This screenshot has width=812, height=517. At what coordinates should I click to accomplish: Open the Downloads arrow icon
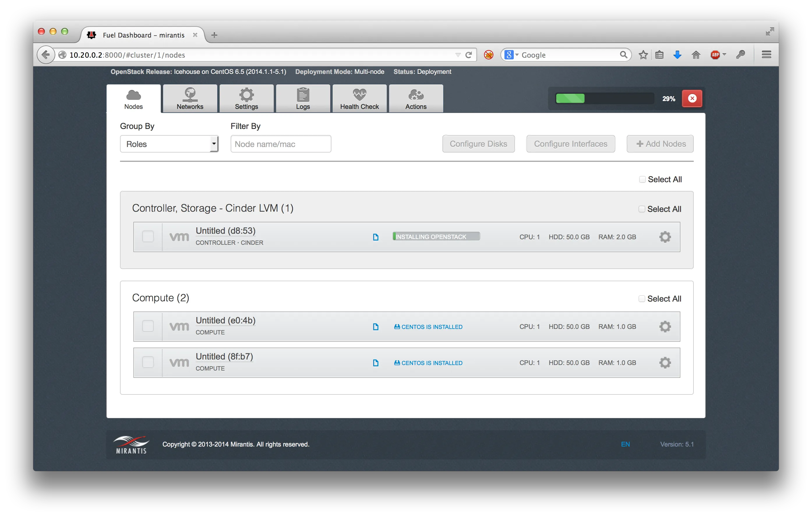[x=677, y=55]
